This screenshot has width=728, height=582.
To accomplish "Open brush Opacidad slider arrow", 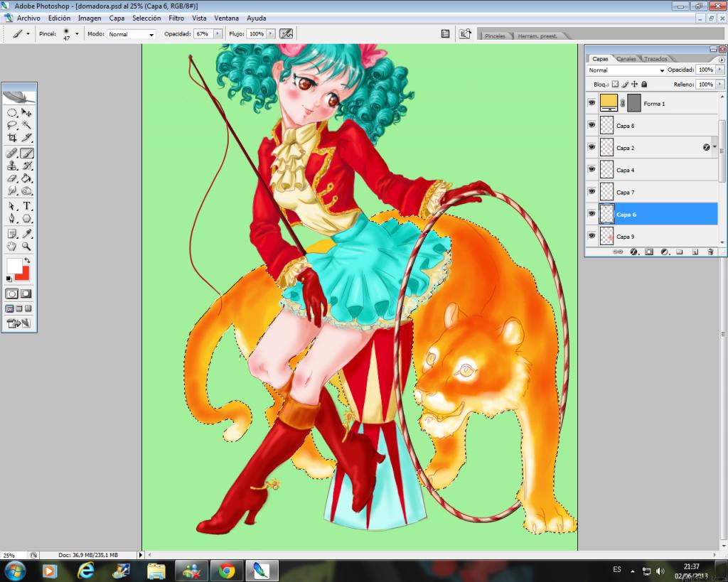I will pyautogui.click(x=218, y=34).
